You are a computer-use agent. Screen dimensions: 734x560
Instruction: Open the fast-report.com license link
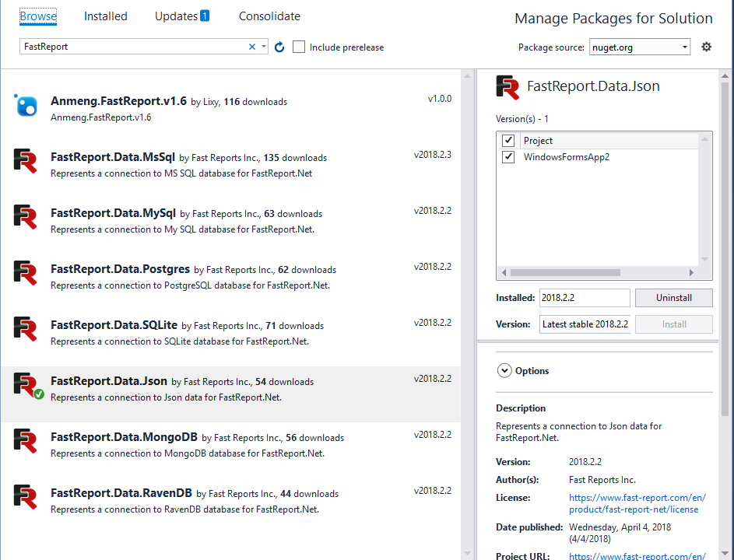pos(637,503)
